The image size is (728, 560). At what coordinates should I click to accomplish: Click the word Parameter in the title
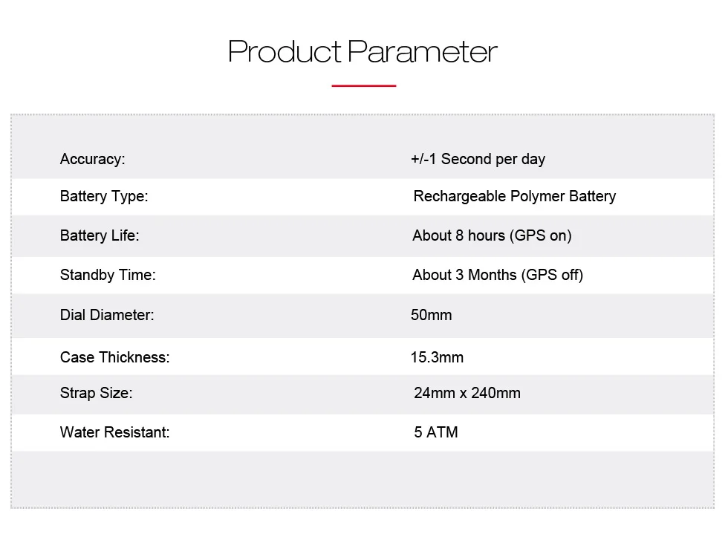[x=423, y=51]
